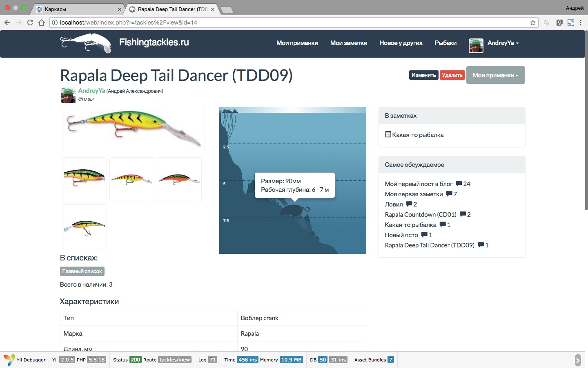
Task: Close the Rapala Deep Tail Dancer tab
Action: (x=213, y=9)
